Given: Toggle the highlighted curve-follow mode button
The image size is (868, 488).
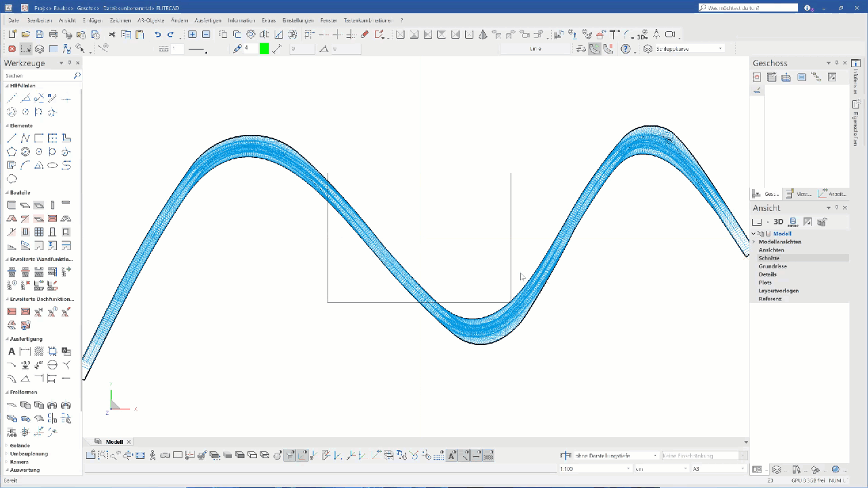Looking at the screenshot, I should tap(595, 49).
